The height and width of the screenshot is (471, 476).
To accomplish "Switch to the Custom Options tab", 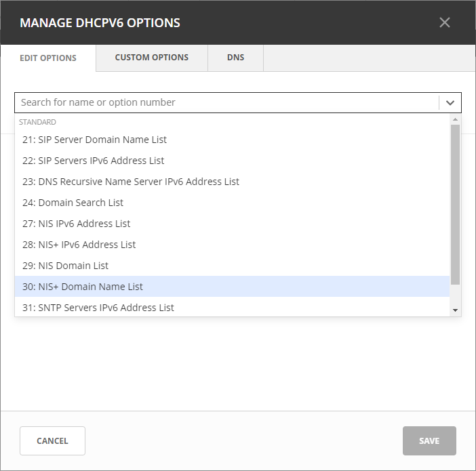I will click(x=152, y=58).
